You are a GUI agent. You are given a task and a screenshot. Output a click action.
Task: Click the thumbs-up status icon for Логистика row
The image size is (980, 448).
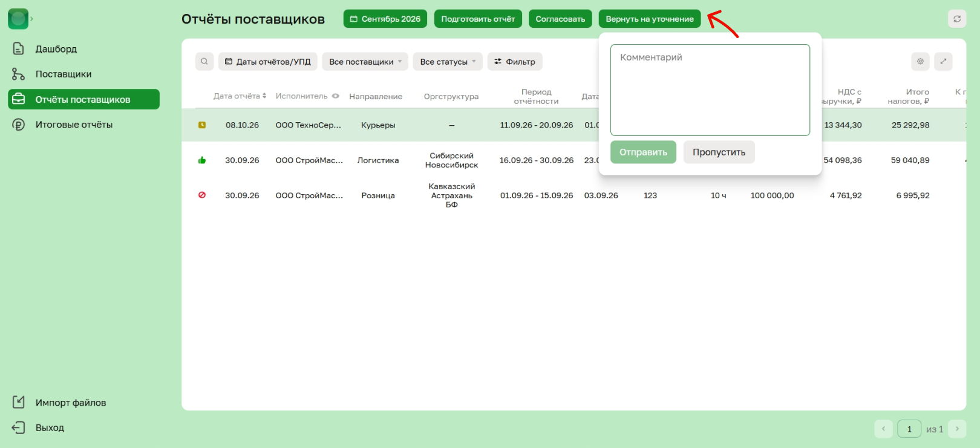tap(202, 160)
